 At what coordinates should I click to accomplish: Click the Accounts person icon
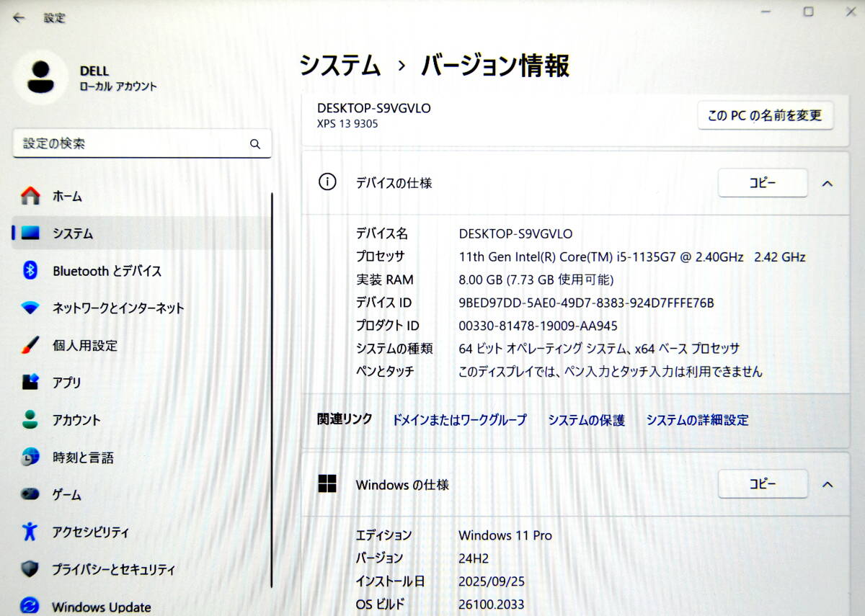tap(30, 420)
